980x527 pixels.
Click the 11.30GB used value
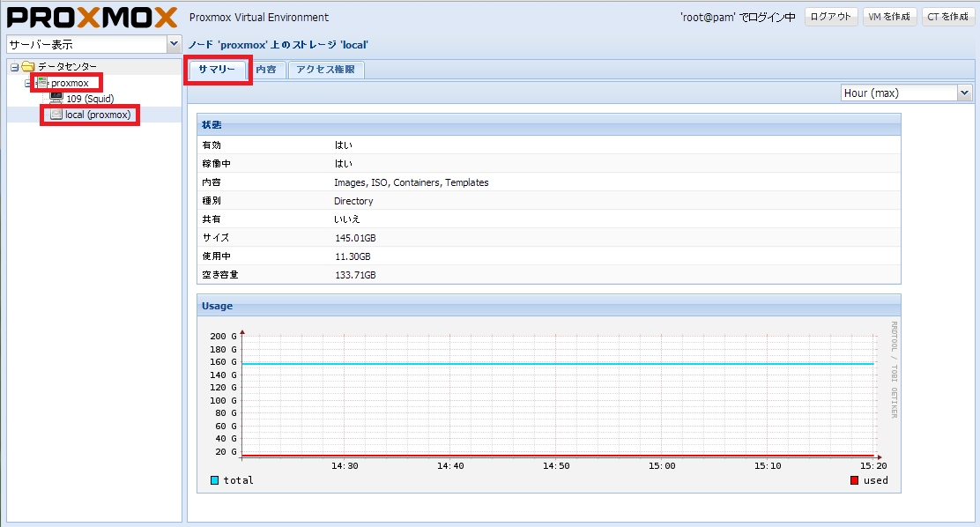pyautogui.click(x=353, y=256)
